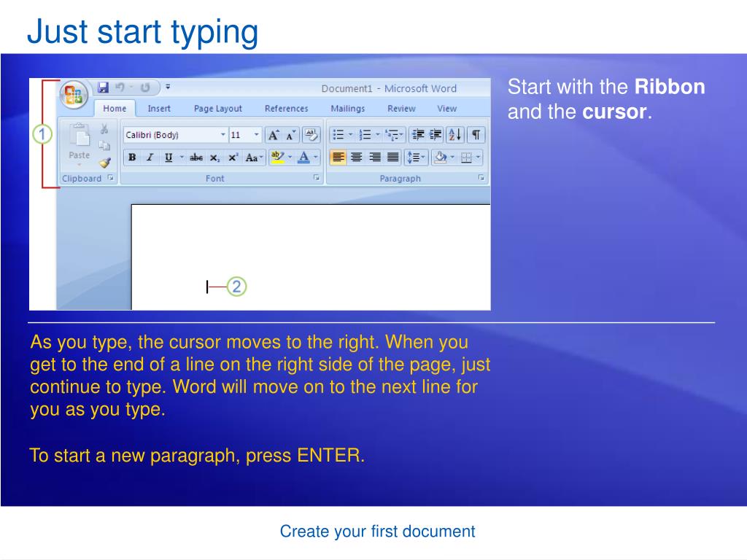Click in the blank document page
Viewport: 747px width, 560px height.
(x=311, y=257)
